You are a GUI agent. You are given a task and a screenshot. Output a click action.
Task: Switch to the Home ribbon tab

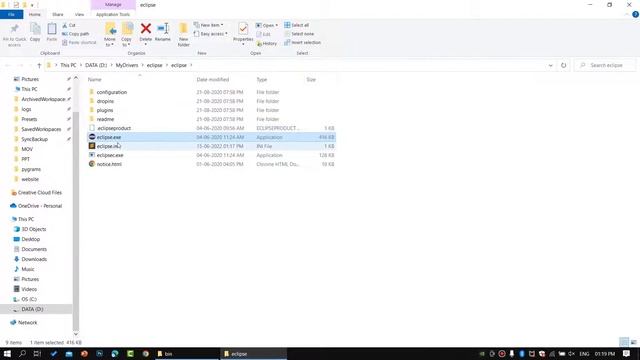pyautogui.click(x=35, y=14)
